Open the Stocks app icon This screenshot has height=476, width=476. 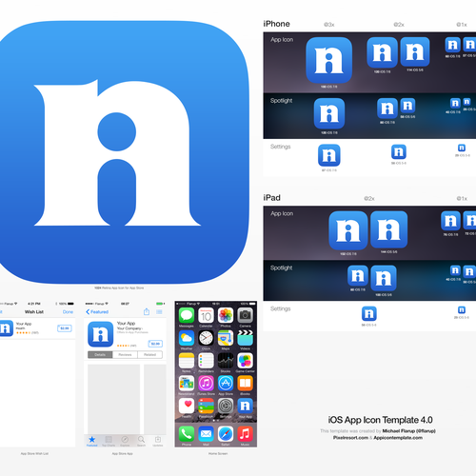pyautogui.click(x=226, y=361)
